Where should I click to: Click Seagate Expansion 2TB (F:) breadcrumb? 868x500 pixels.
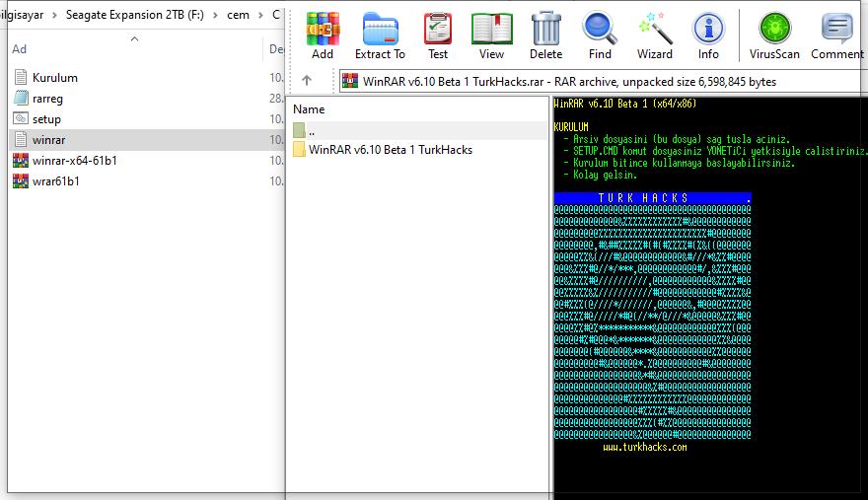coord(134,15)
